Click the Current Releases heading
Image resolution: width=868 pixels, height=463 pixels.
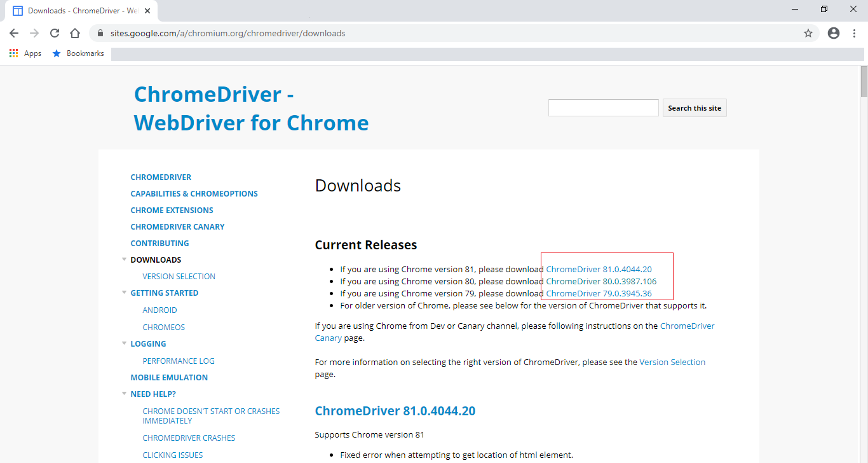pos(366,245)
